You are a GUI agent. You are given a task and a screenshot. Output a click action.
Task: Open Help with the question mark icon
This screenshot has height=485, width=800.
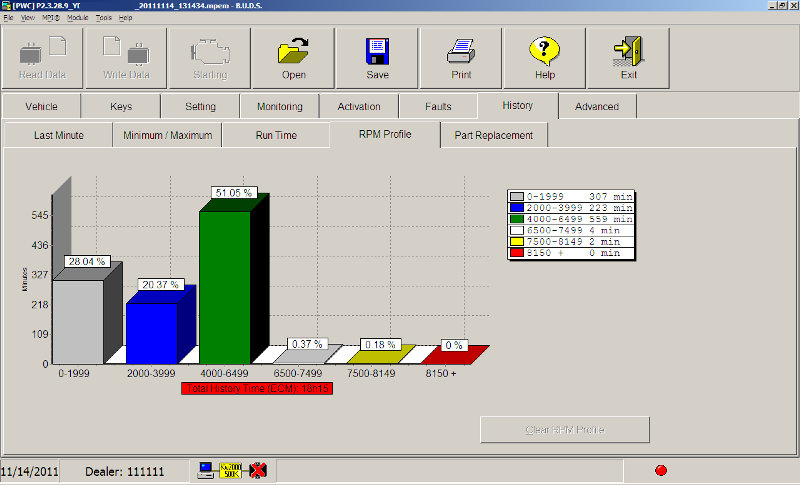[x=545, y=58]
